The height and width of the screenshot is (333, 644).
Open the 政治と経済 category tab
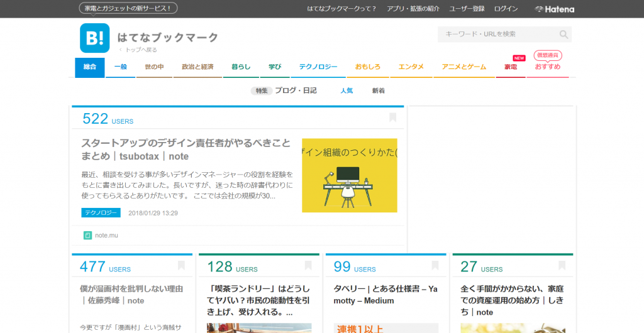(x=197, y=67)
